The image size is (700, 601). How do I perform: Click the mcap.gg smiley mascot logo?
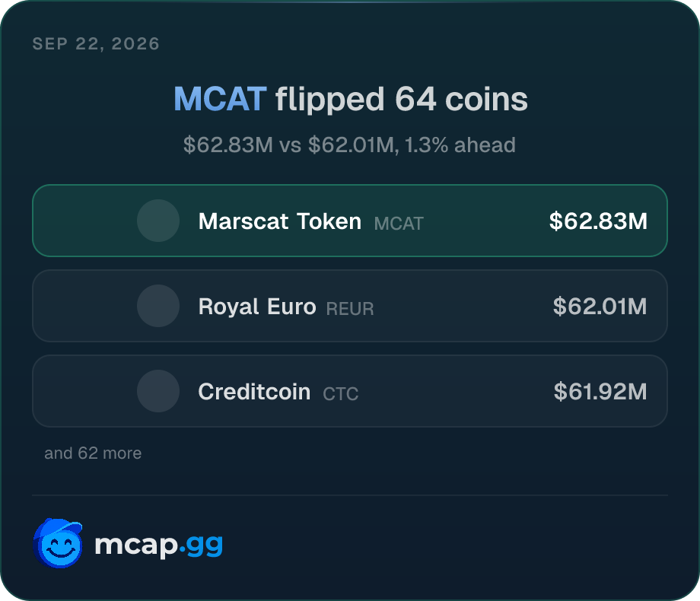(x=58, y=543)
